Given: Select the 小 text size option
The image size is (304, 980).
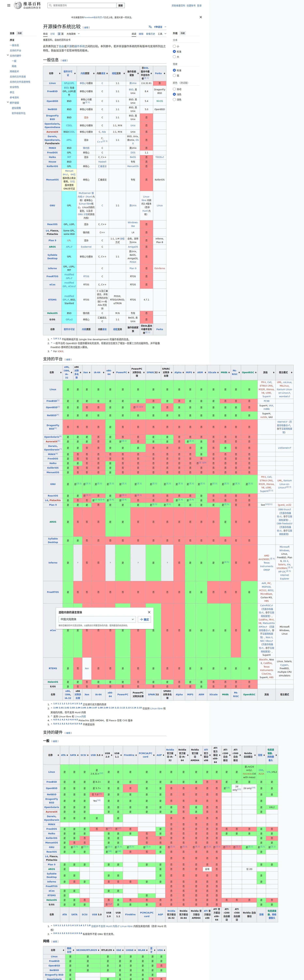Looking at the screenshot, I should point(174,46).
